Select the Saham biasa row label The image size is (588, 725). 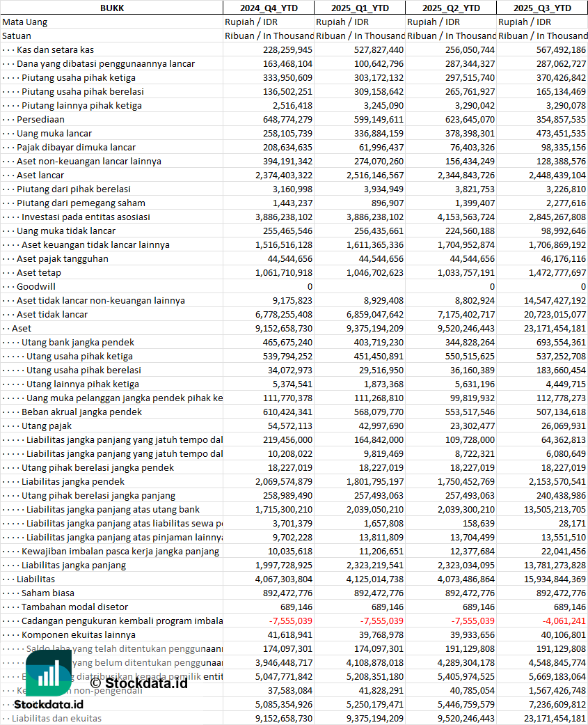pyautogui.click(x=48, y=593)
